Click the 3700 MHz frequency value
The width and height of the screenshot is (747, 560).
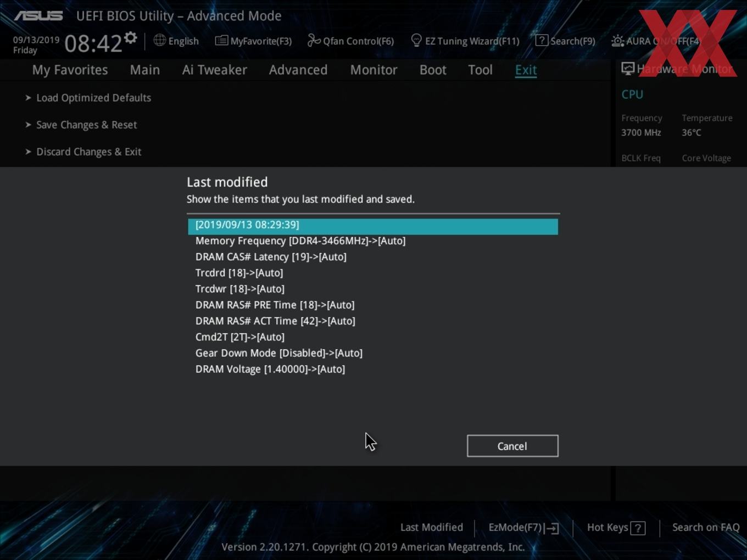641,132
